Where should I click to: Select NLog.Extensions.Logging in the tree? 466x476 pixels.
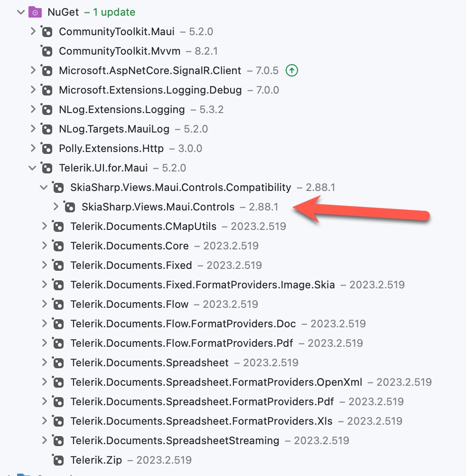[121, 110]
